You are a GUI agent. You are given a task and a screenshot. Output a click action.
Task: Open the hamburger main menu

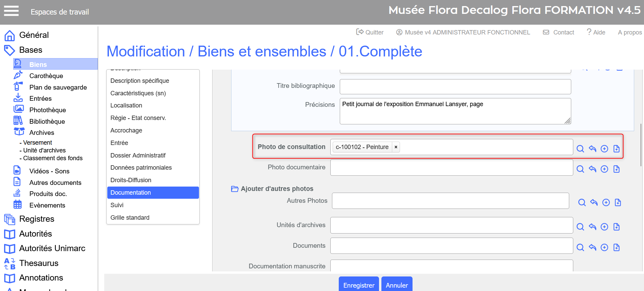coord(11,11)
